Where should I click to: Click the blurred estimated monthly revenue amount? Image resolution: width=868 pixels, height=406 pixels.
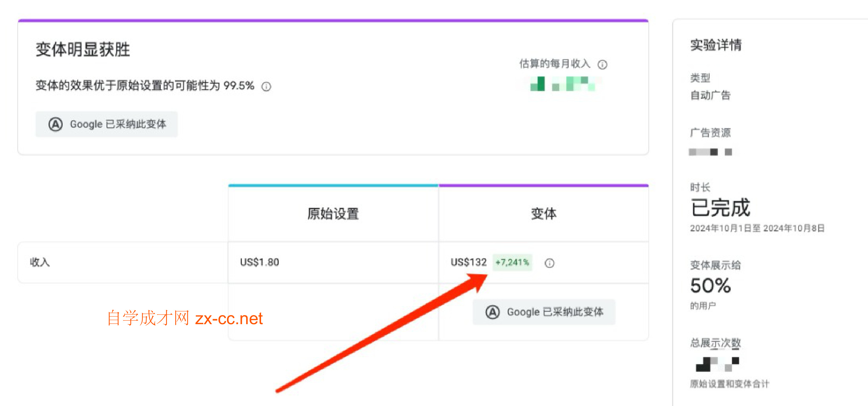tap(562, 84)
